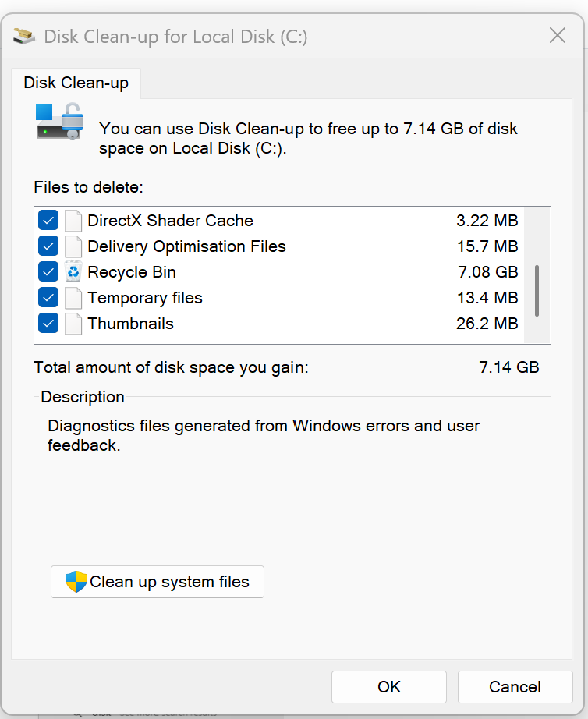
Task: Uncheck the Recycle Bin checkbox
Action: click(48, 272)
